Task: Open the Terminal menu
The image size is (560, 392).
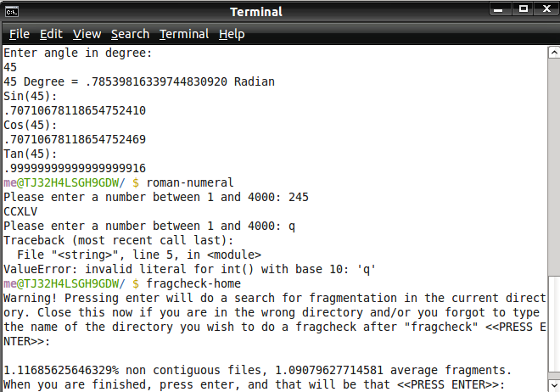Action: tap(184, 34)
